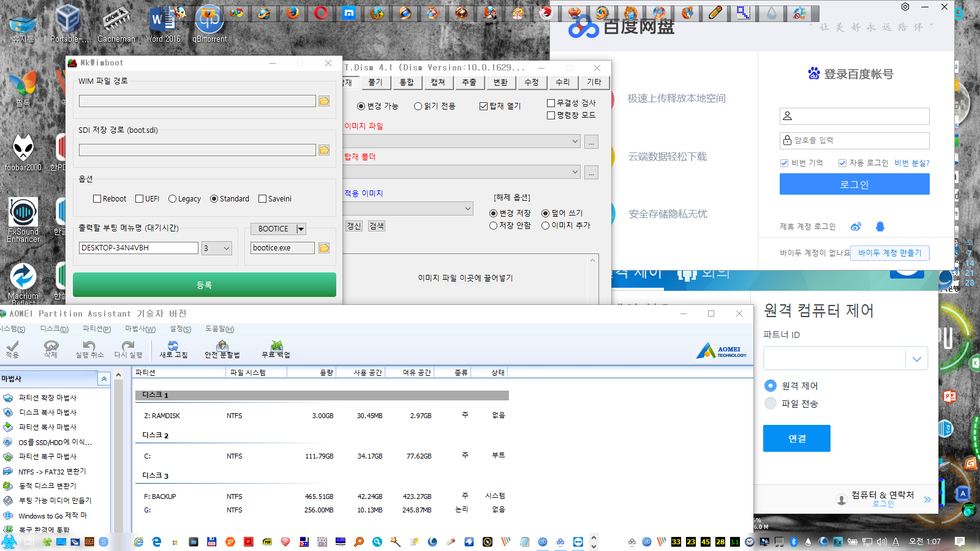Toggle the 탑재 열기 checkbox in Dism
This screenshot has width=980, height=551.
(483, 107)
